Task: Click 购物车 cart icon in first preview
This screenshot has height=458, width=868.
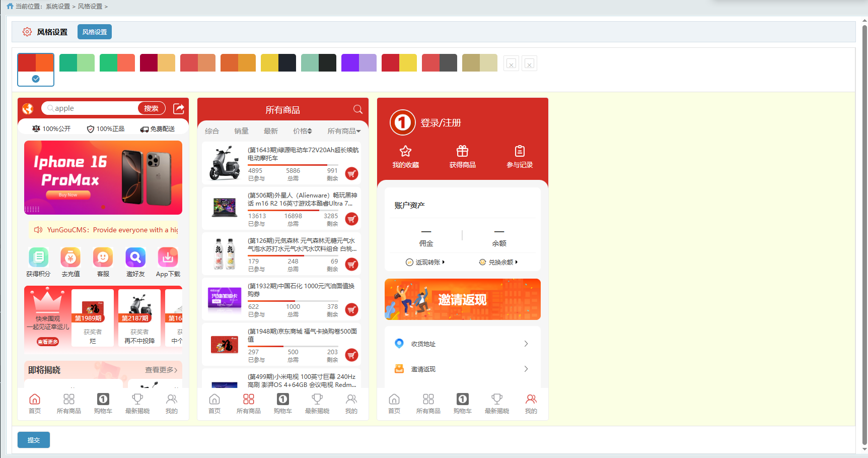Action: coord(103,399)
